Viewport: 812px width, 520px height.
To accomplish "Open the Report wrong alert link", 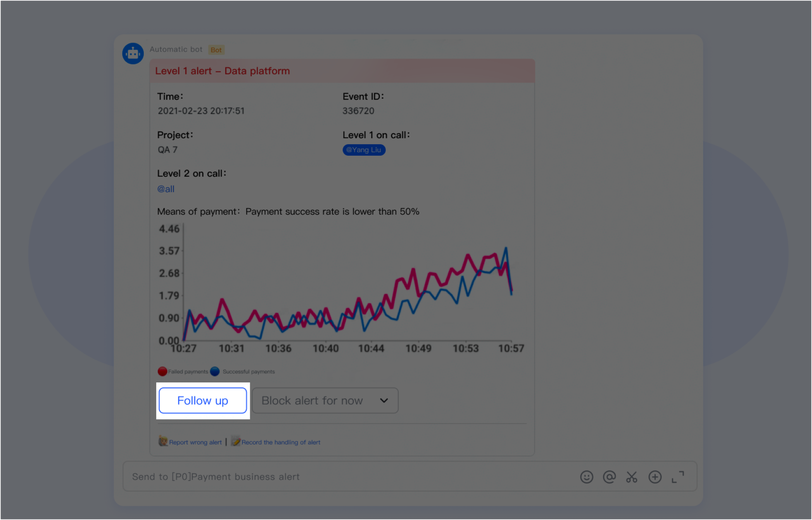I will point(195,442).
